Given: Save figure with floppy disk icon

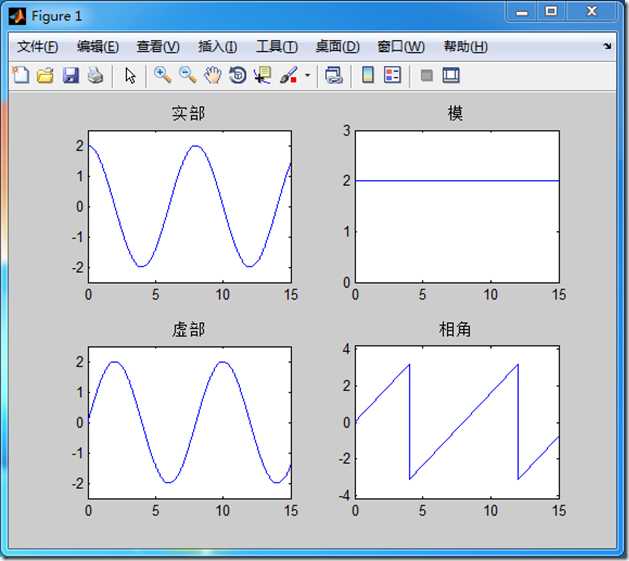Looking at the screenshot, I should (71, 75).
